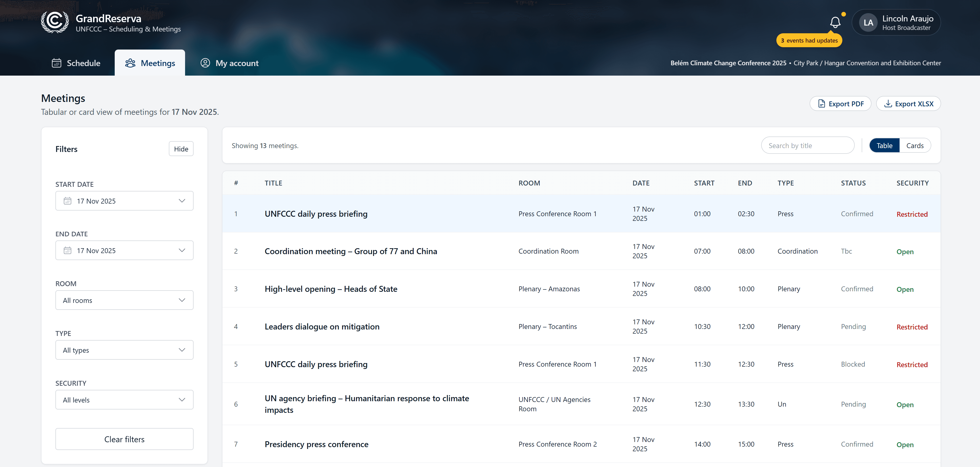
Task: Open 'UN agency briefing – Humanitarian response' meeting
Action: click(x=367, y=404)
